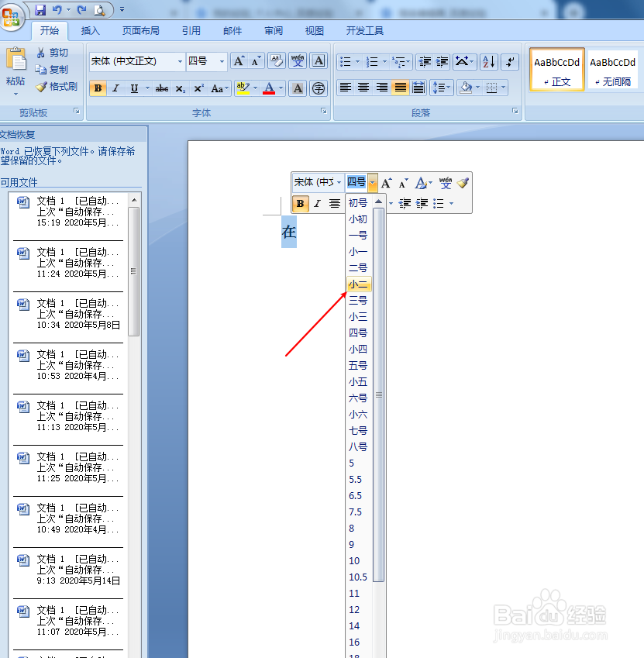Screen dimensions: 644x658
Task: Open the 引用 tab
Action: [x=191, y=31]
